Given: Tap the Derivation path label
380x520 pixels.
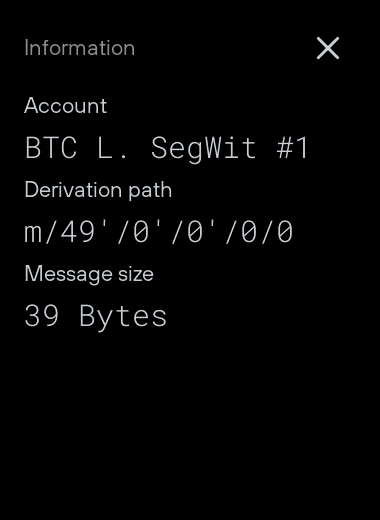Looking at the screenshot, I should tap(98, 190).
